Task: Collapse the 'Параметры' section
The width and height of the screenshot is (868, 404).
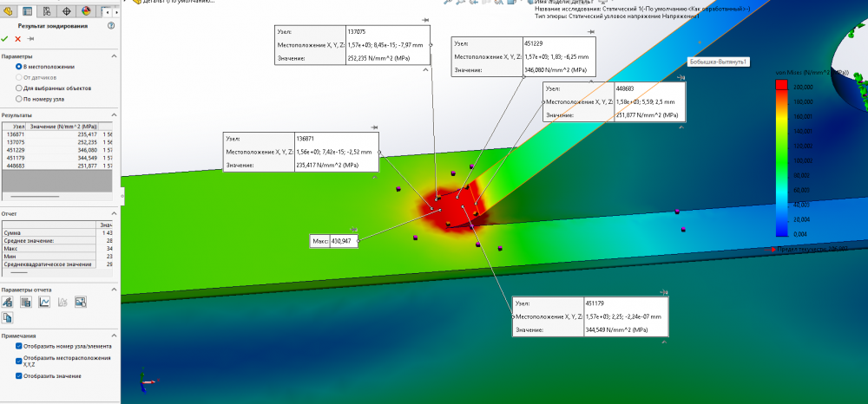Action: (x=114, y=56)
